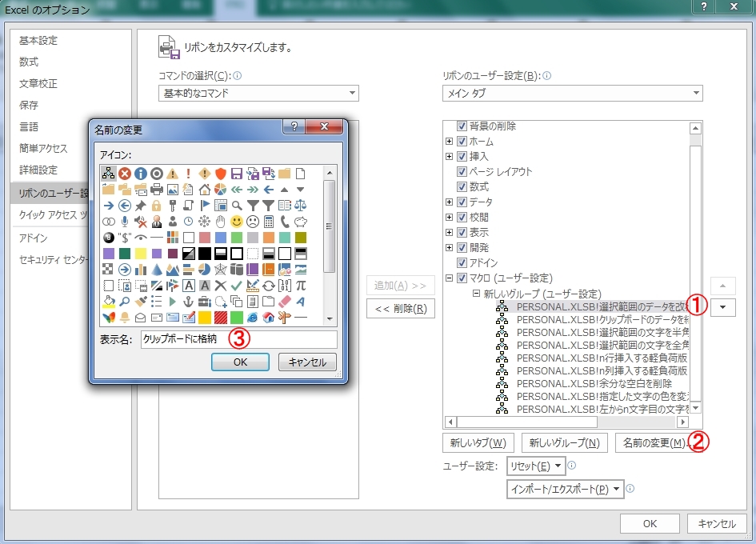Pick the key icon
Screen dimensions: 756x544
pyautogui.click(x=173, y=206)
